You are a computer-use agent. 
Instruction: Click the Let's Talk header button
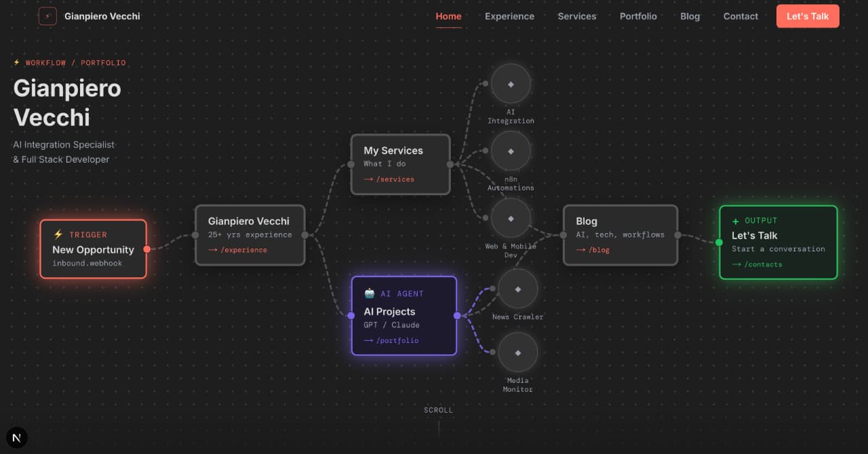[808, 16]
